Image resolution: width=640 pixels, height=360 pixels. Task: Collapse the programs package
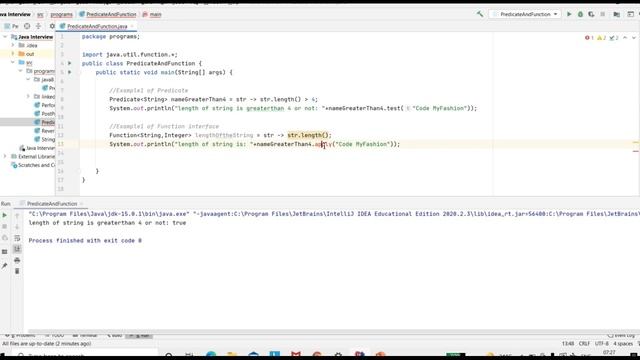(x=20, y=71)
